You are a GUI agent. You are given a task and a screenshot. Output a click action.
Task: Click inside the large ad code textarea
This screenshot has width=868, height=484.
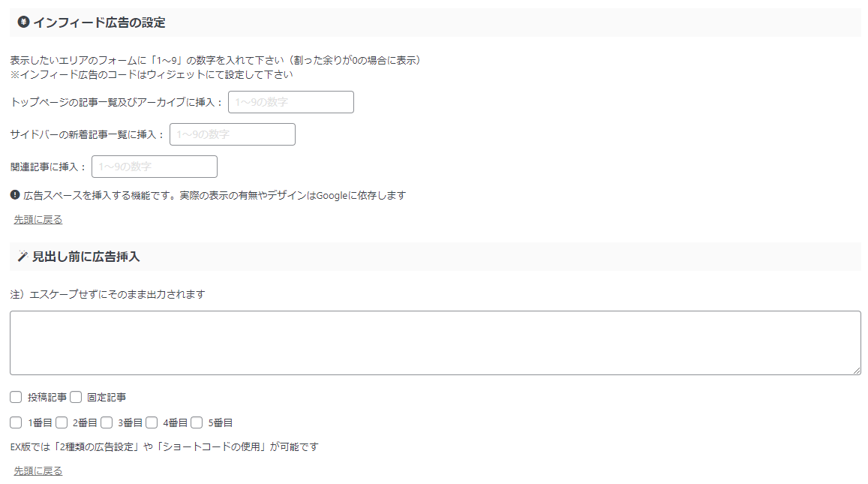(x=435, y=343)
